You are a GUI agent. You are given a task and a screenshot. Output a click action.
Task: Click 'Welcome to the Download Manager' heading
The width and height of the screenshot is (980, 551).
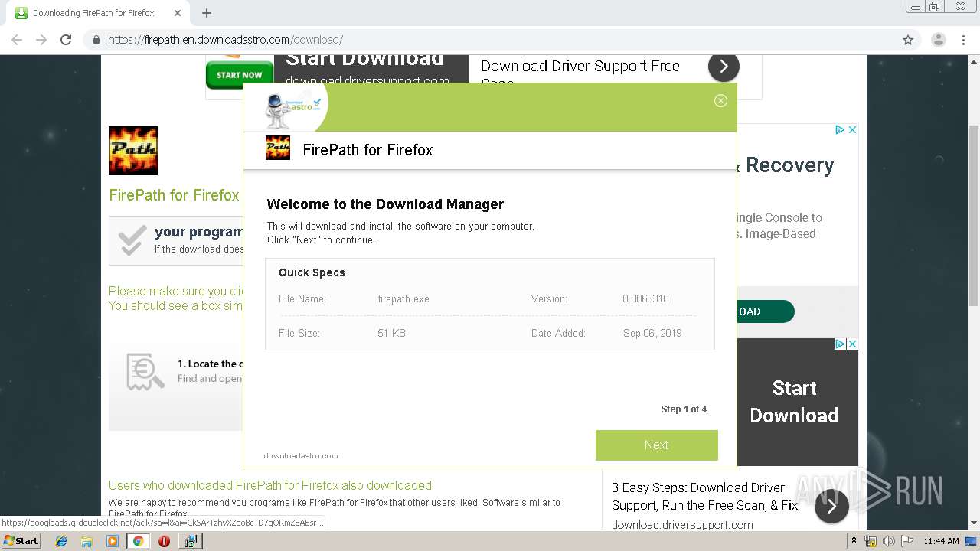tap(385, 204)
